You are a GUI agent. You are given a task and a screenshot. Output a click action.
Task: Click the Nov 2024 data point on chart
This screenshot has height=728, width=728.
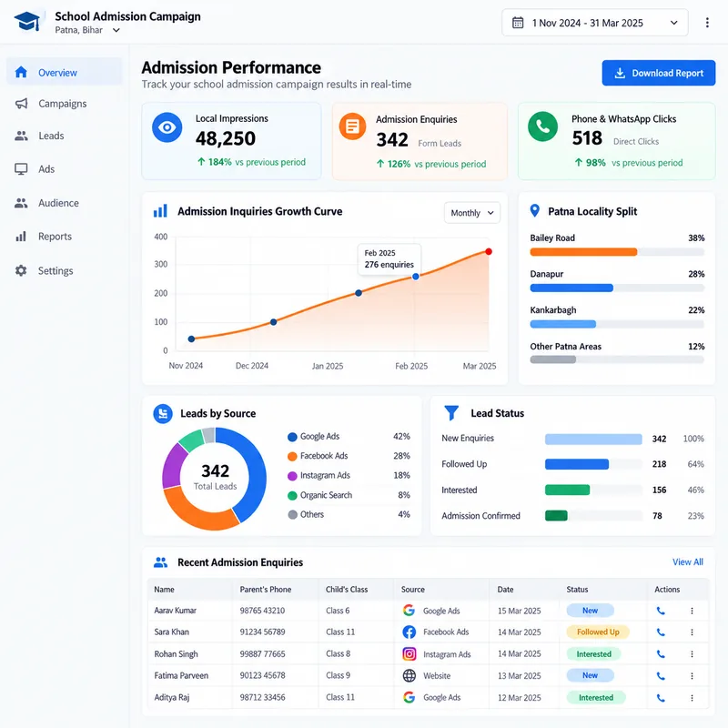coord(191,339)
